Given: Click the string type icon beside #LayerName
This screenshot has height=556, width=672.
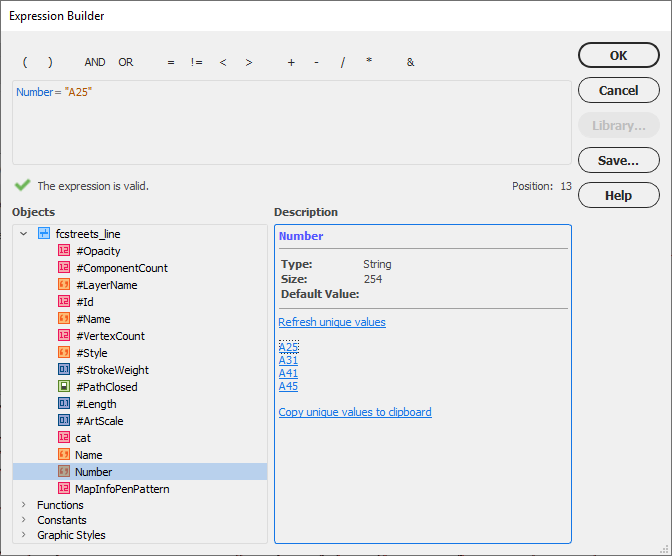Looking at the screenshot, I should click(x=64, y=284).
